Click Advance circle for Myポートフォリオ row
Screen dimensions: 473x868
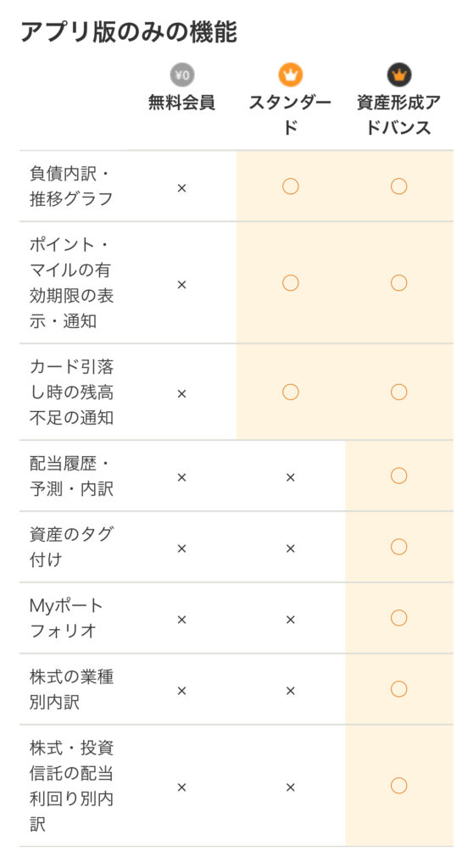(398, 618)
